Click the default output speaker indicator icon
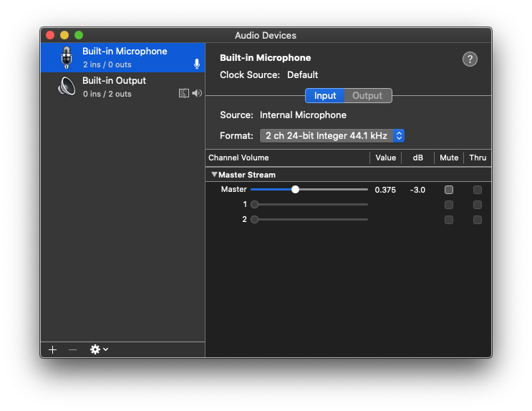 click(197, 93)
